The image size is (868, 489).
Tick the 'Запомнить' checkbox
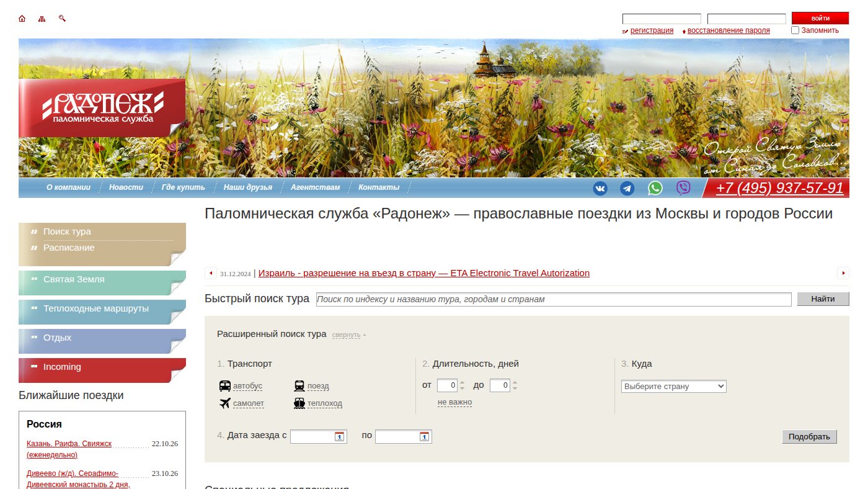click(x=795, y=30)
